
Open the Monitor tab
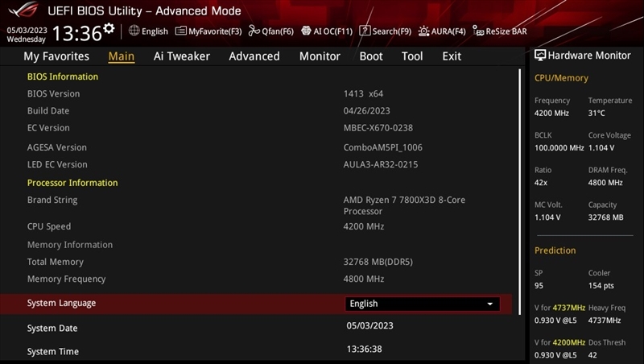pos(320,56)
